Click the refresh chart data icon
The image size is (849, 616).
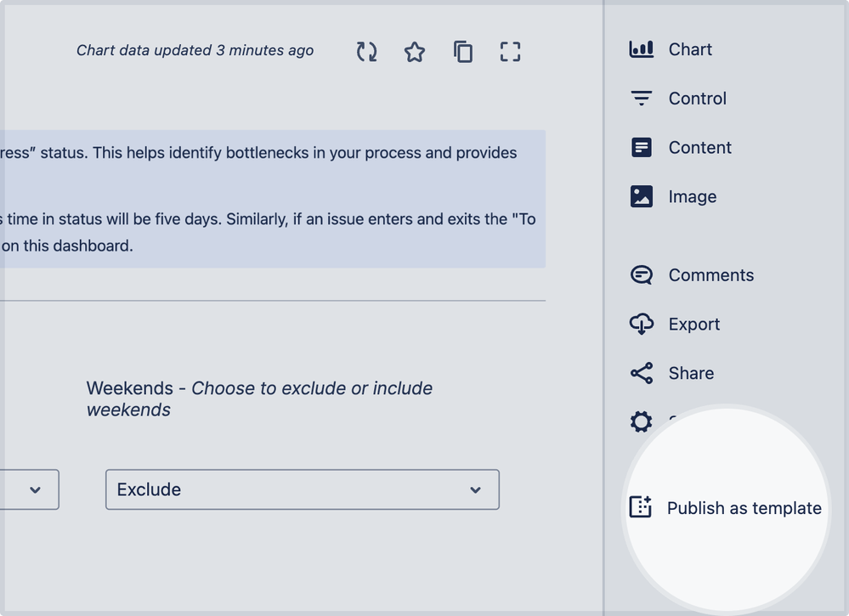pyautogui.click(x=366, y=52)
